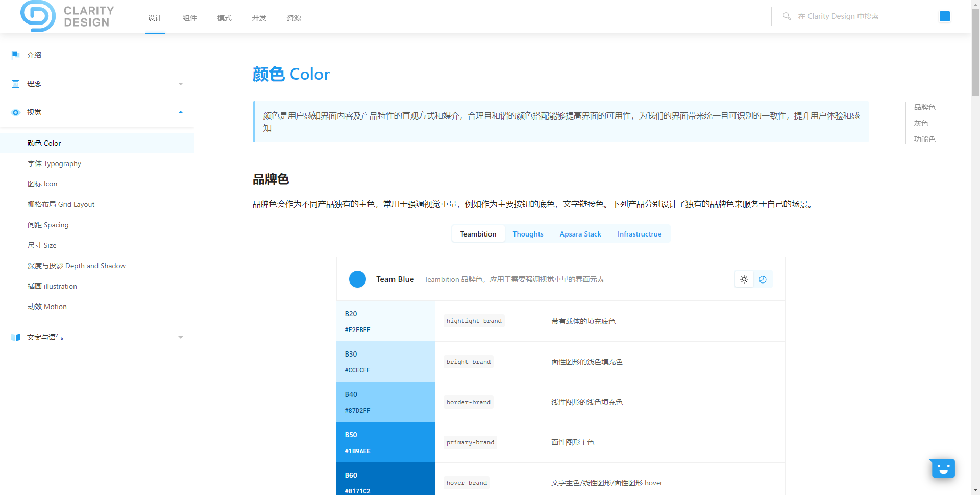Open the 组件 top navigation menu
The width and height of the screenshot is (980, 495).
[190, 18]
